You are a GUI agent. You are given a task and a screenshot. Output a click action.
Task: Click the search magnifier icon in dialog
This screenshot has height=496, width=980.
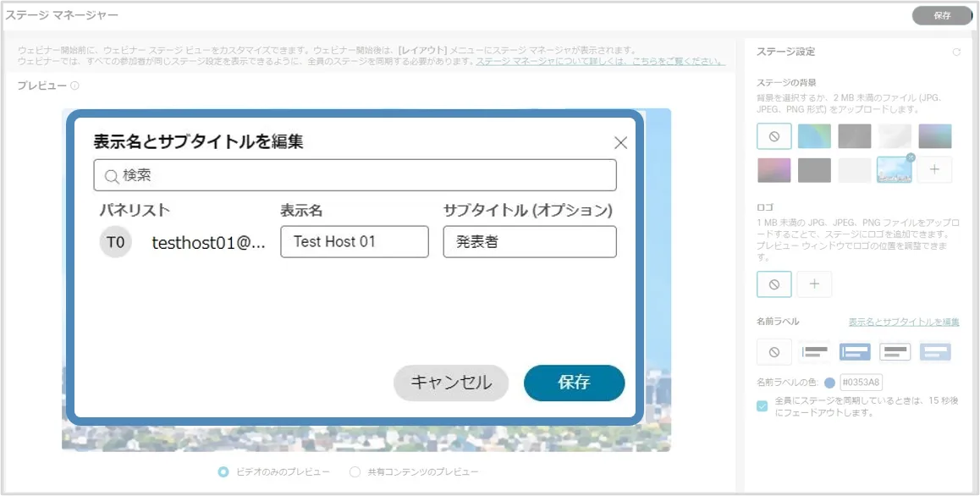(x=111, y=176)
